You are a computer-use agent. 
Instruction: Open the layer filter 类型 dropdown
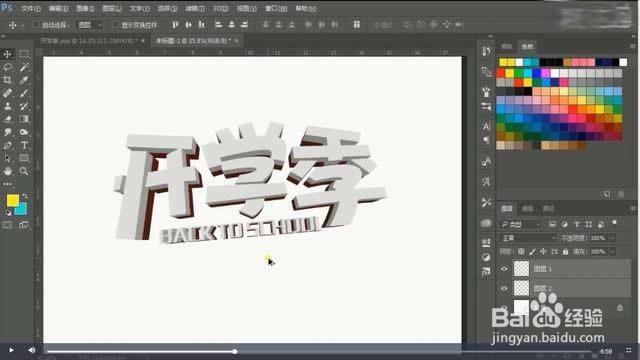point(521,224)
